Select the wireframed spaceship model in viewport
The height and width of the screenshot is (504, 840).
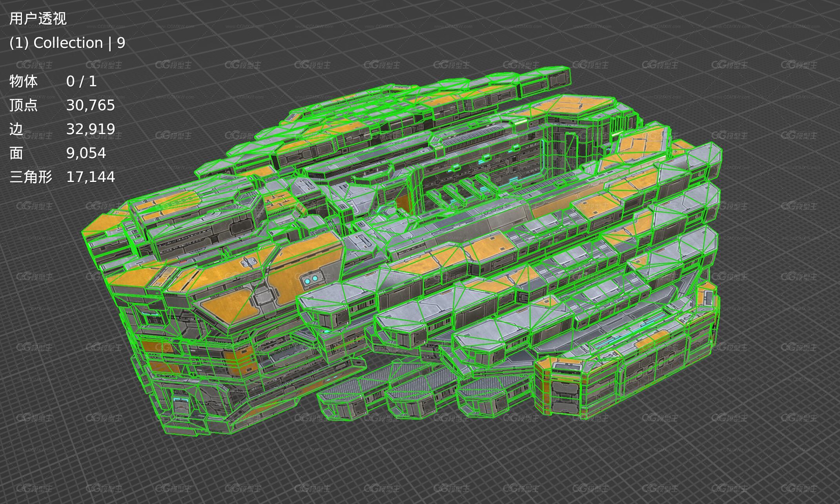[x=401, y=251]
